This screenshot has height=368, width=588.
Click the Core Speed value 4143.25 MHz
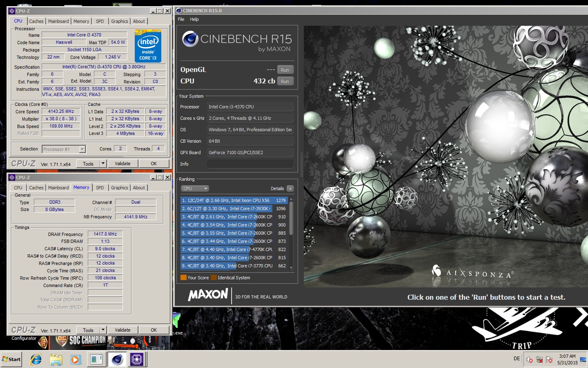click(x=61, y=111)
